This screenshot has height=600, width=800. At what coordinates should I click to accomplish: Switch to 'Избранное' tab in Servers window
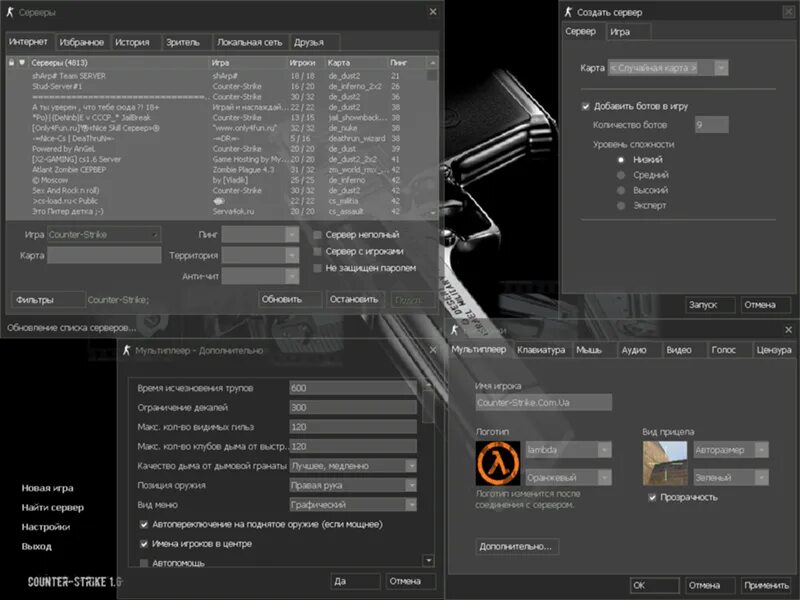click(x=82, y=42)
